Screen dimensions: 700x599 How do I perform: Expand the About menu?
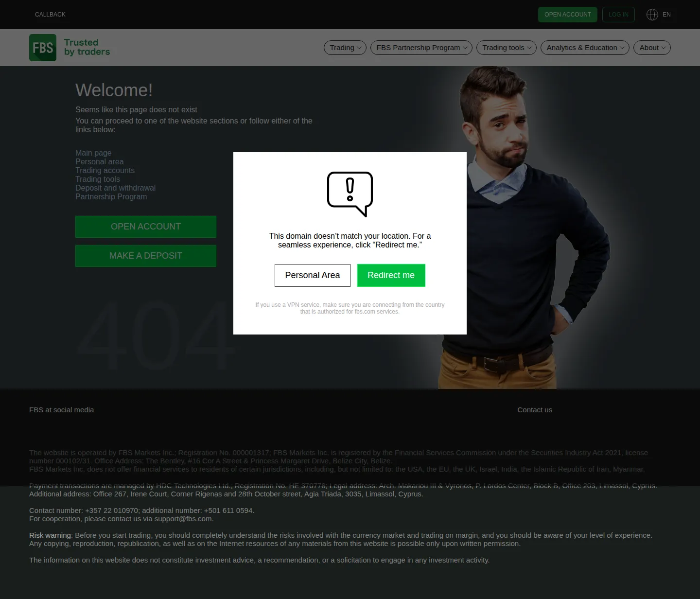click(652, 48)
